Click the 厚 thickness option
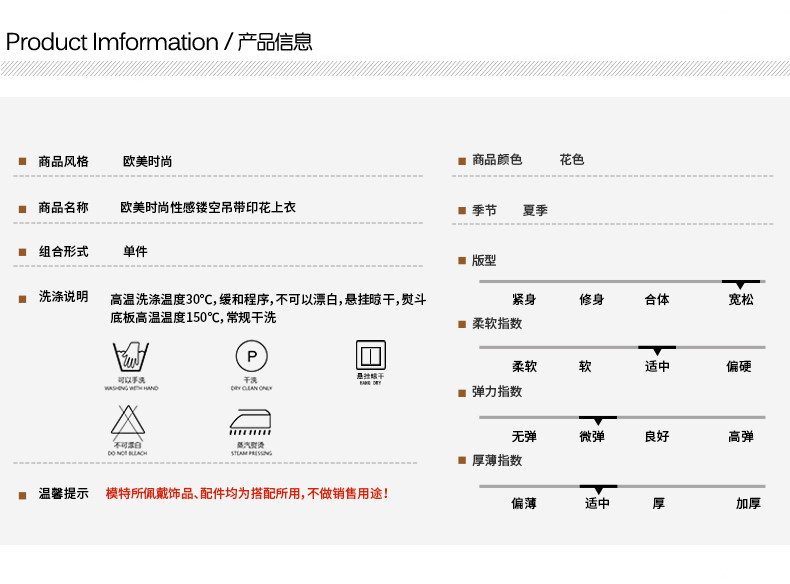Screen dimensions: 790x584 (x=659, y=503)
